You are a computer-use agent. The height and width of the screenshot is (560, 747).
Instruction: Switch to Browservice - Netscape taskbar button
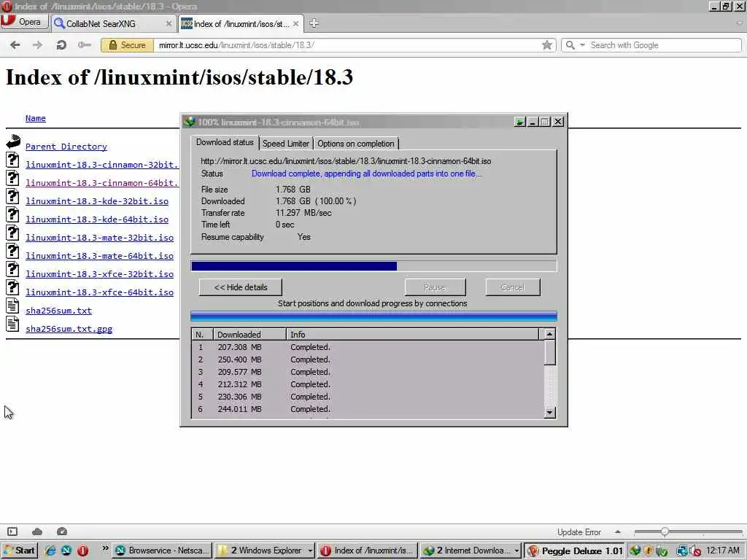pyautogui.click(x=162, y=551)
